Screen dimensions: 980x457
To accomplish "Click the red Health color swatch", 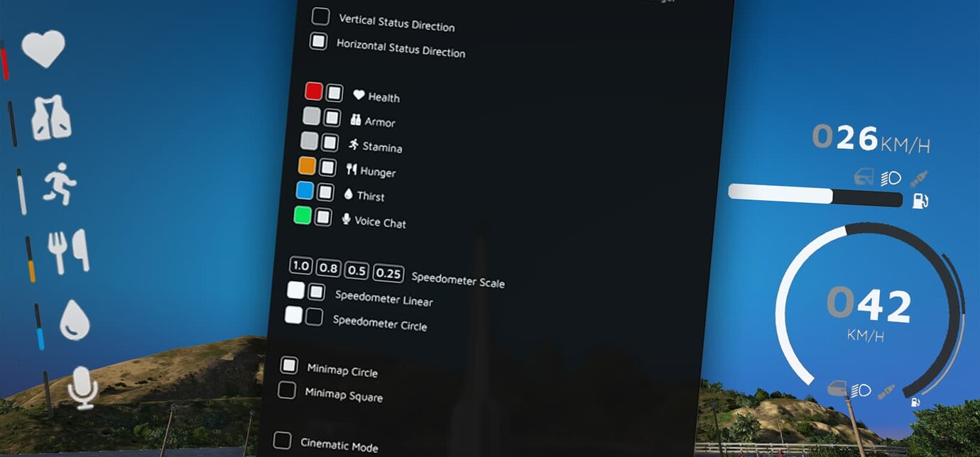I will point(315,90).
